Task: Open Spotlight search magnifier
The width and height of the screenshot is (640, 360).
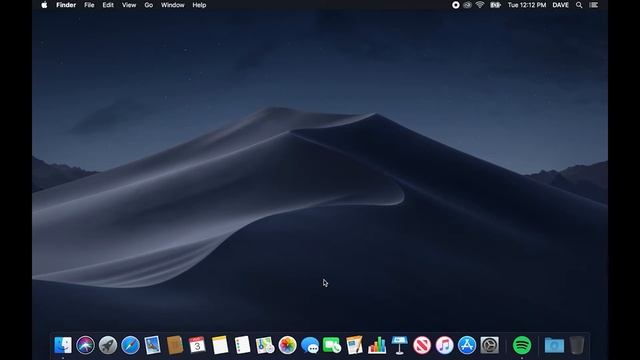Action: coord(579,5)
